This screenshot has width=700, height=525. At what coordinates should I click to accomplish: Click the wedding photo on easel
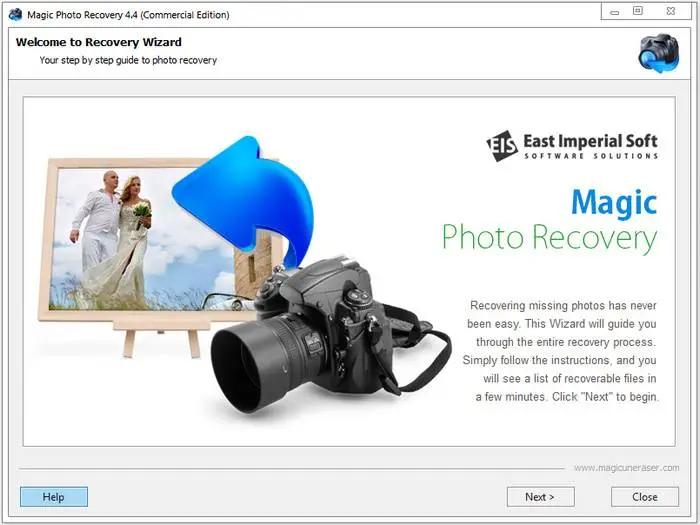click(x=144, y=240)
